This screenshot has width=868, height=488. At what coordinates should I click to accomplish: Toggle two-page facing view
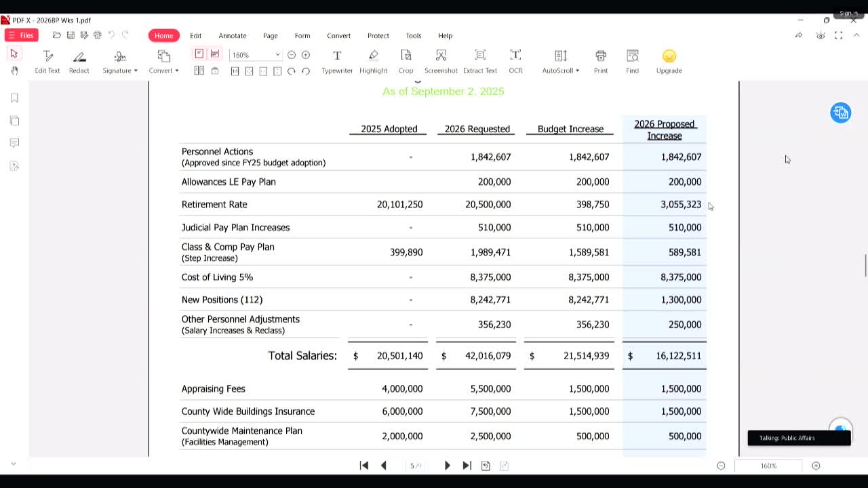[x=199, y=70]
